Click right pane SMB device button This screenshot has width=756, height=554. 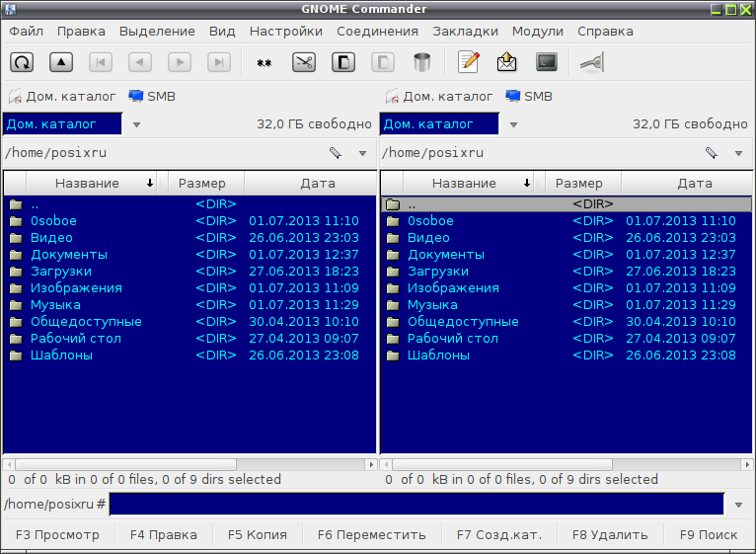(x=529, y=97)
